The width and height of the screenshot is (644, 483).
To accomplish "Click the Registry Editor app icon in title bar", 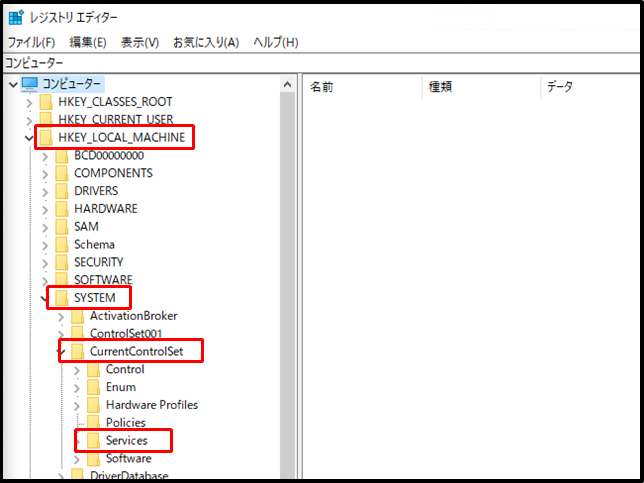I will click(16, 18).
